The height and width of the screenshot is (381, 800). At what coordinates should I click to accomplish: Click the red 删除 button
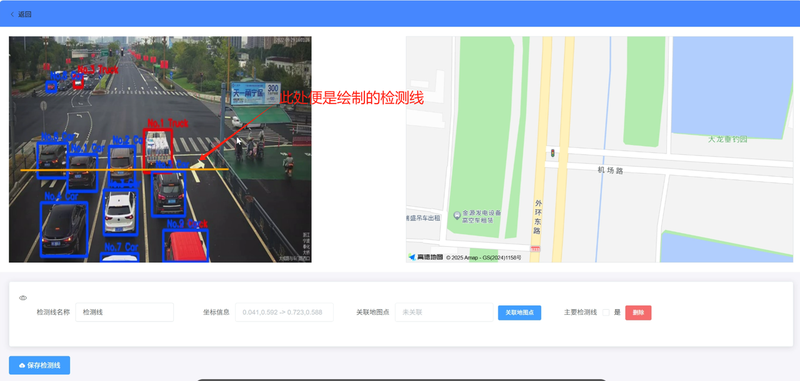pyautogui.click(x=638, y=313)
